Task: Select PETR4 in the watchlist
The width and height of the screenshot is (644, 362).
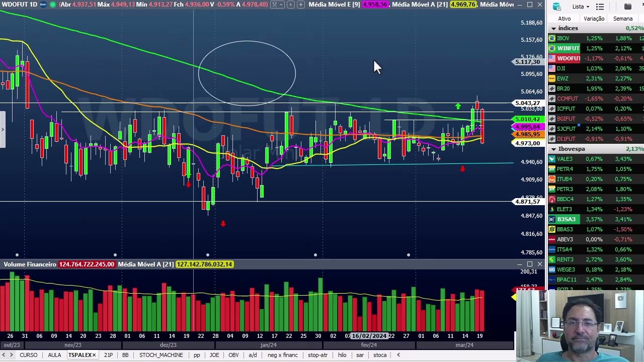Action: (565, 169)
